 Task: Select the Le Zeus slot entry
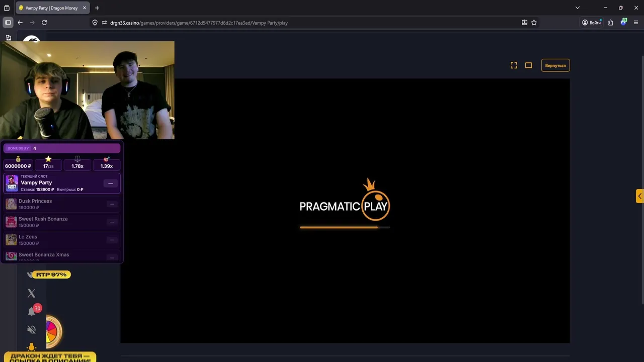click(x=62, y=240)
